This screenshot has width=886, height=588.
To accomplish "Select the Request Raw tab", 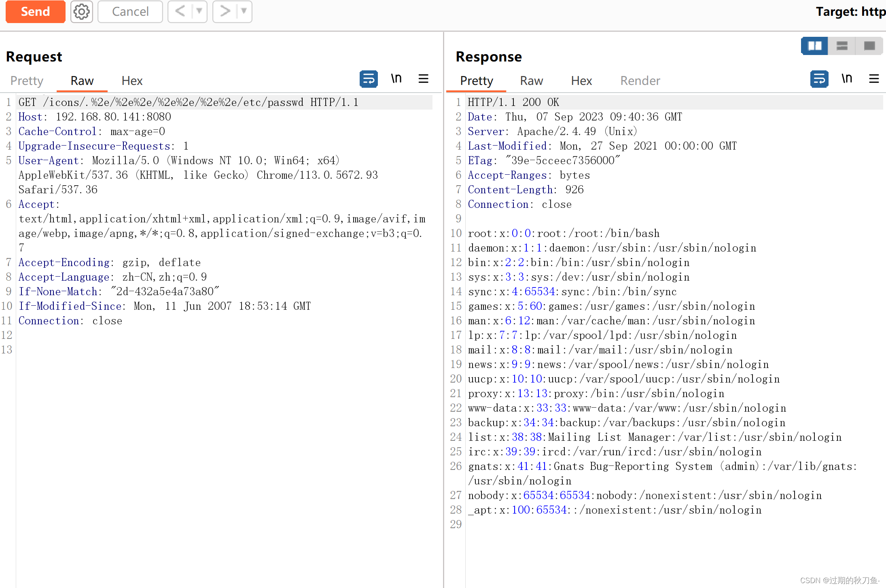I will point(82,80).
